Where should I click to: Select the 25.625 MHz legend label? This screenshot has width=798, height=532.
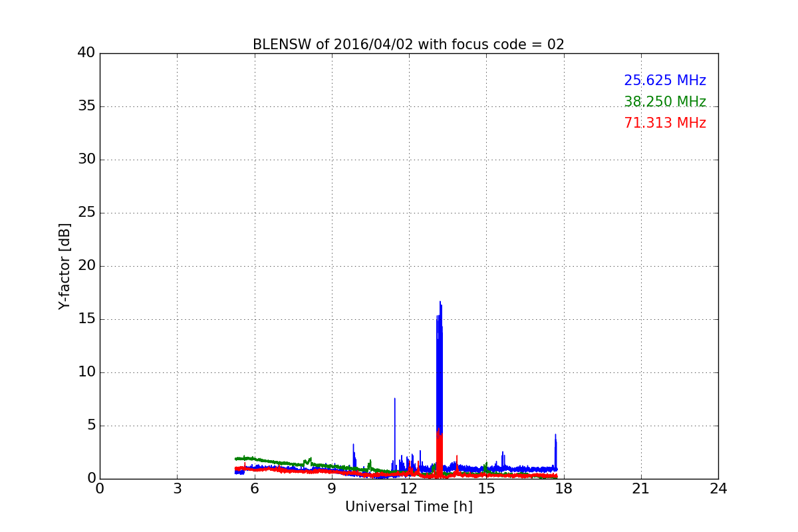(x=665, y=80)
